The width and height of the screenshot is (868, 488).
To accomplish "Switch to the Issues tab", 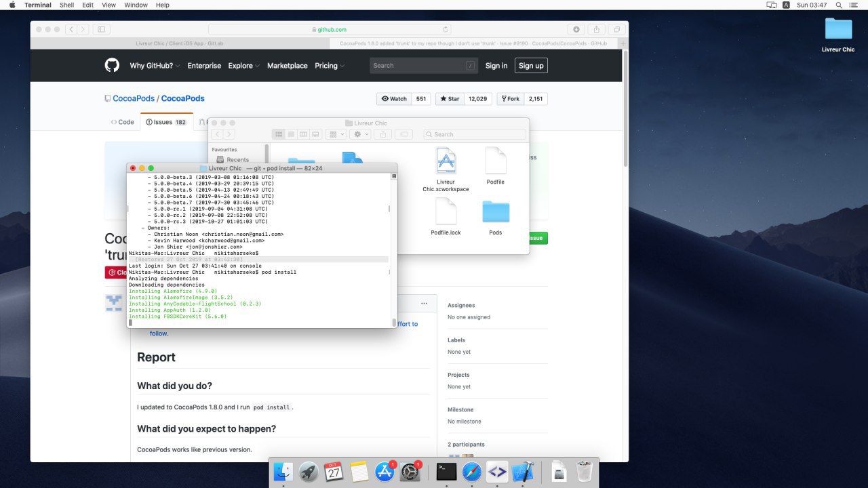I will (x=166, y=122).
